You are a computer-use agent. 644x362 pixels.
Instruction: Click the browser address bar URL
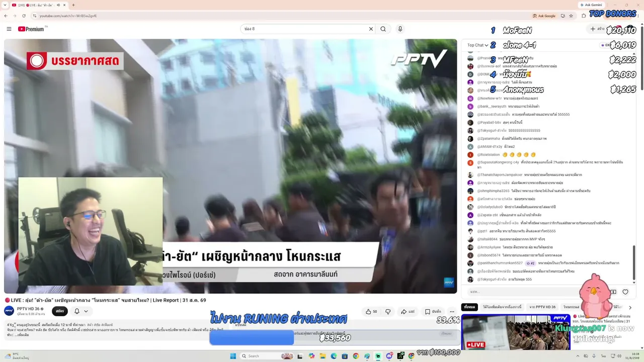tap(68, 16)
